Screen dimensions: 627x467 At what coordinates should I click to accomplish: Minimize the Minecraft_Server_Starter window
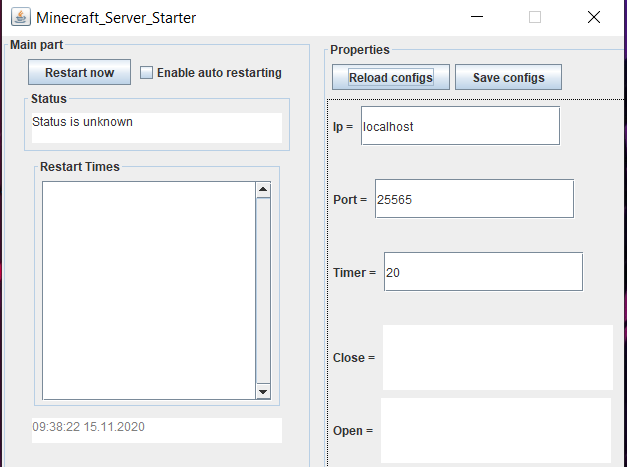pos(483,17)
